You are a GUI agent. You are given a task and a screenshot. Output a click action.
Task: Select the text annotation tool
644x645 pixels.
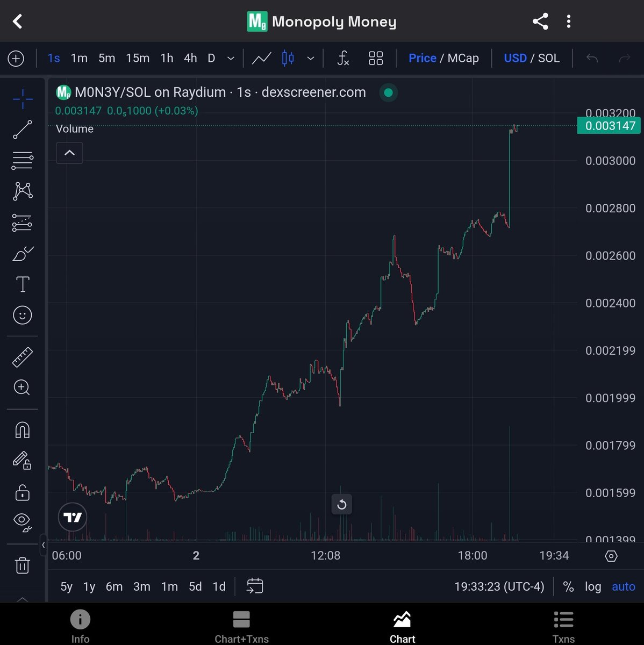point(23,284)
